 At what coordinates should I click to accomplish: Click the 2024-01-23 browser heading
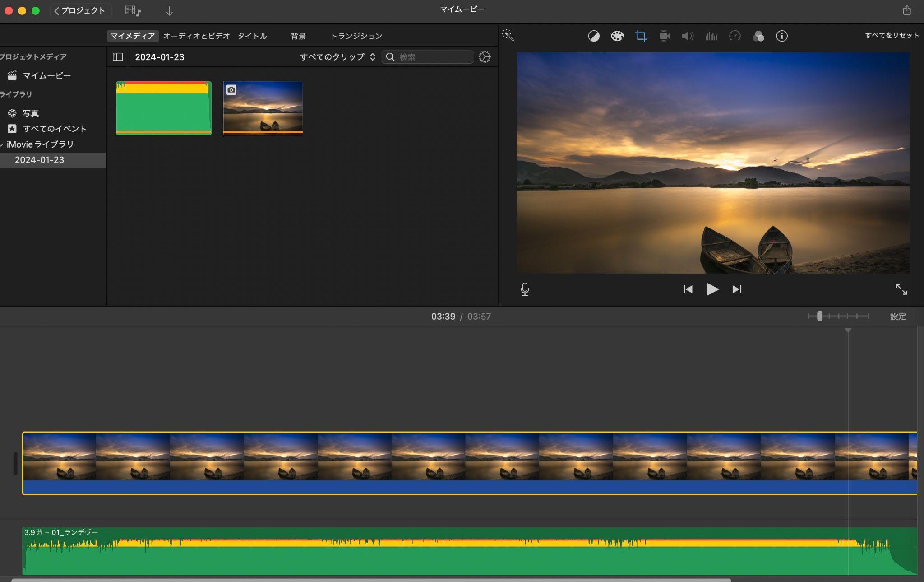click(x=160, y=57)
